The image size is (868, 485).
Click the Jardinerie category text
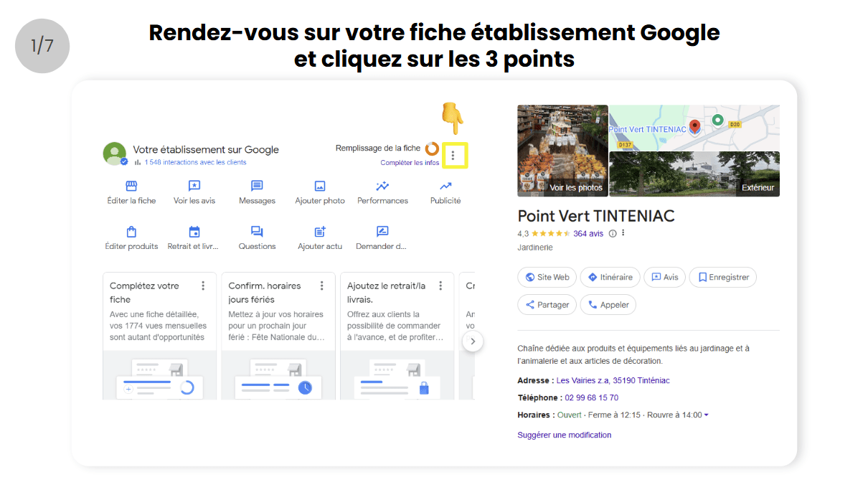pyautogui.click(x=535, y=248)
